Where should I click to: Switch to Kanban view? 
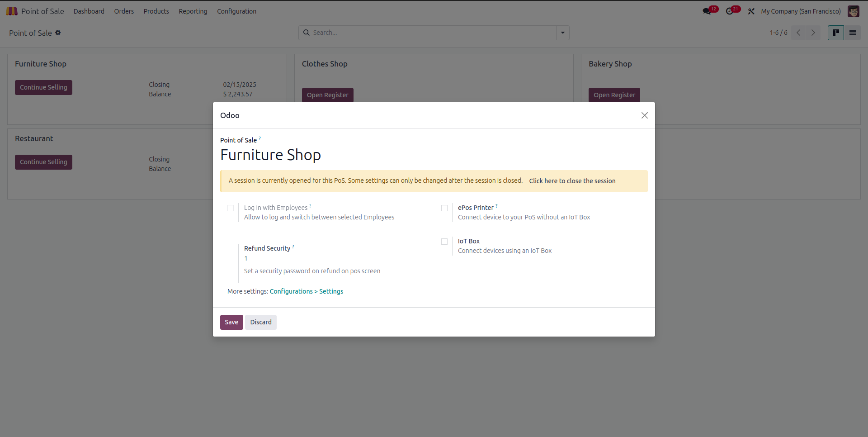tap(835, 33)
